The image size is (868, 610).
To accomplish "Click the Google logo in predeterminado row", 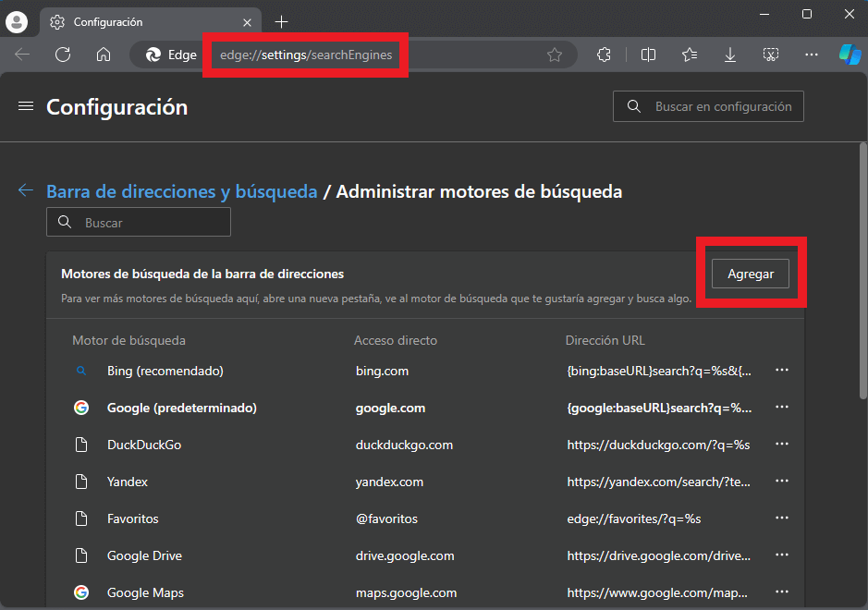I will tap(81, 408).
